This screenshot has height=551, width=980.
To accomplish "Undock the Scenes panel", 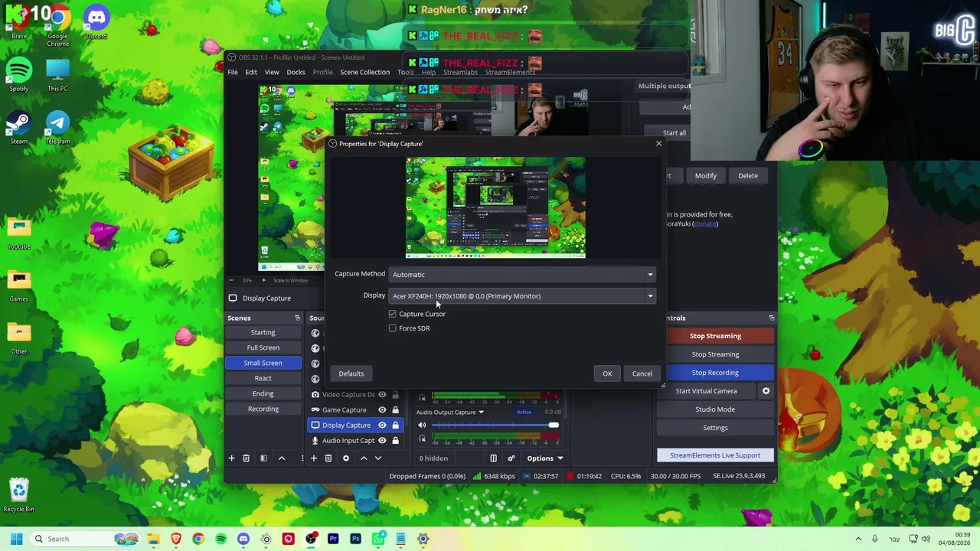I will pyautogui.click(x=297, y=318).
